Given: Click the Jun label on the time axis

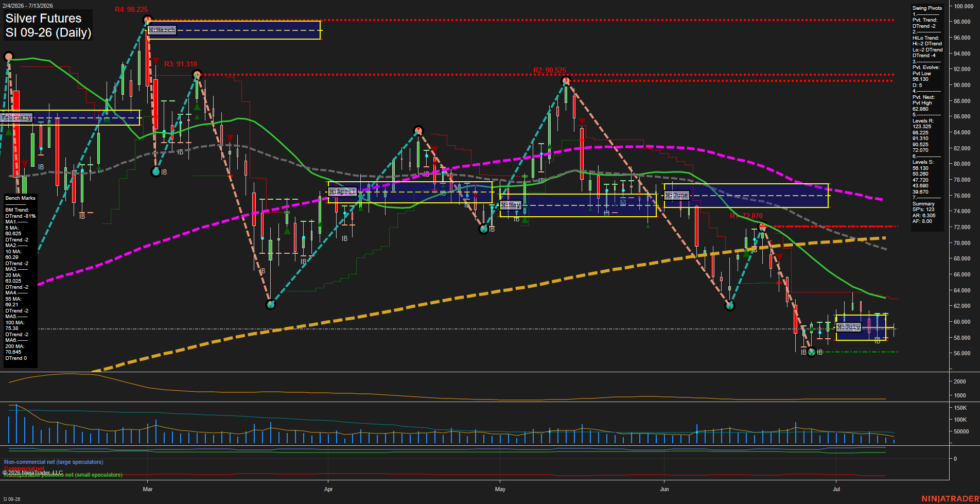Looking at the screenshot, I should coord(664,489).
